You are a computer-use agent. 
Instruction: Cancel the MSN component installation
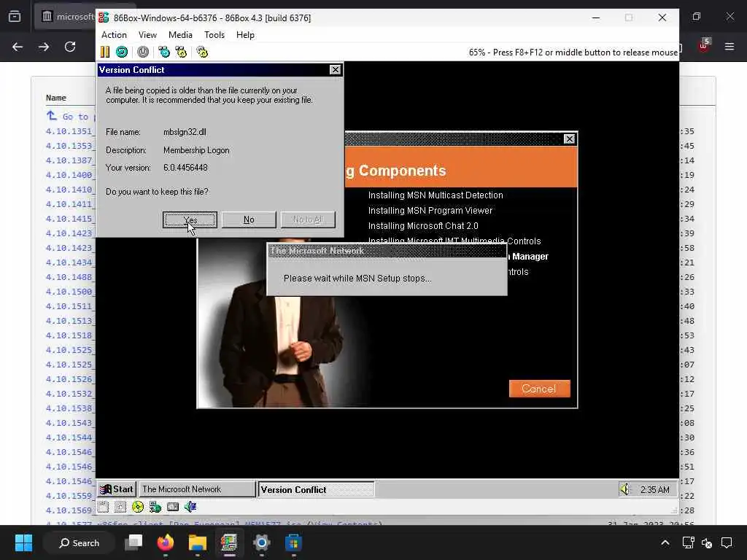pyautogui.click(x=539, y=389)
